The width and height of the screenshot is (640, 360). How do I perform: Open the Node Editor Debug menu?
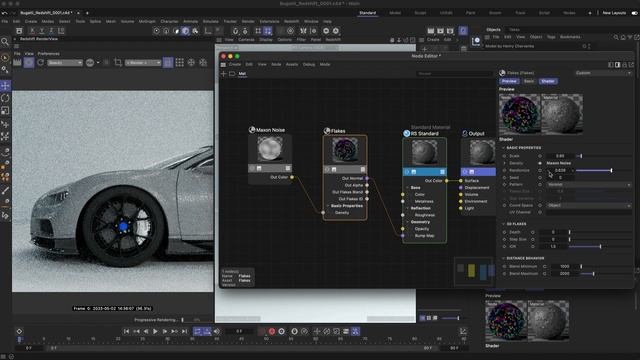[x=309, y=64]
